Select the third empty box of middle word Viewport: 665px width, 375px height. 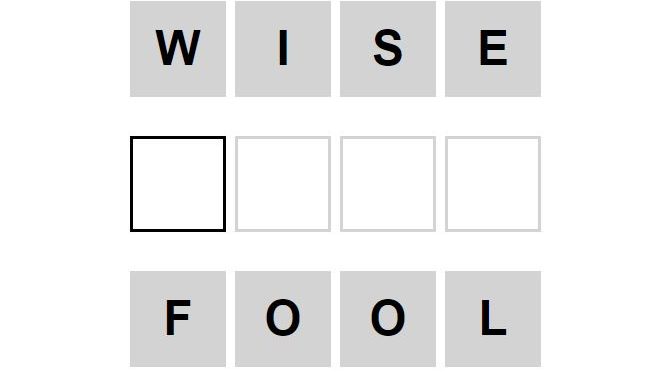pos(388,184)
